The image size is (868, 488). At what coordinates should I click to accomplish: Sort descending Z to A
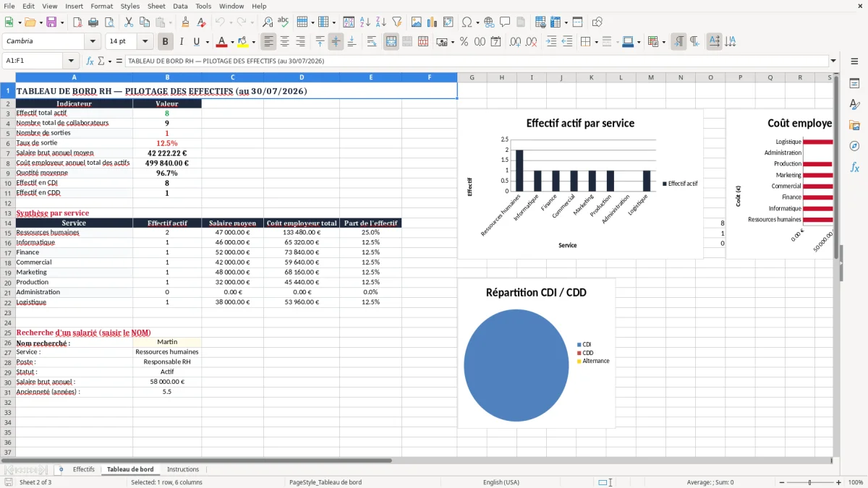[380, 22]
